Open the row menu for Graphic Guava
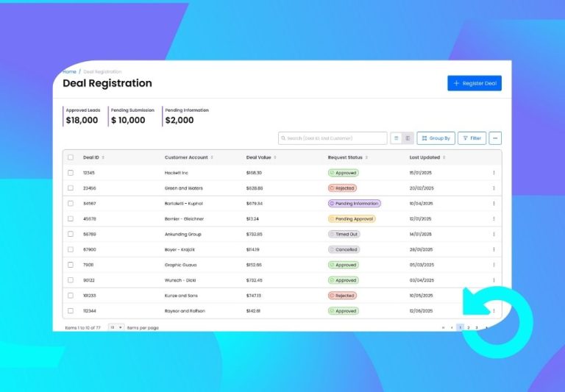This screenshot has width=565, height=392. [x=494, y=265]
